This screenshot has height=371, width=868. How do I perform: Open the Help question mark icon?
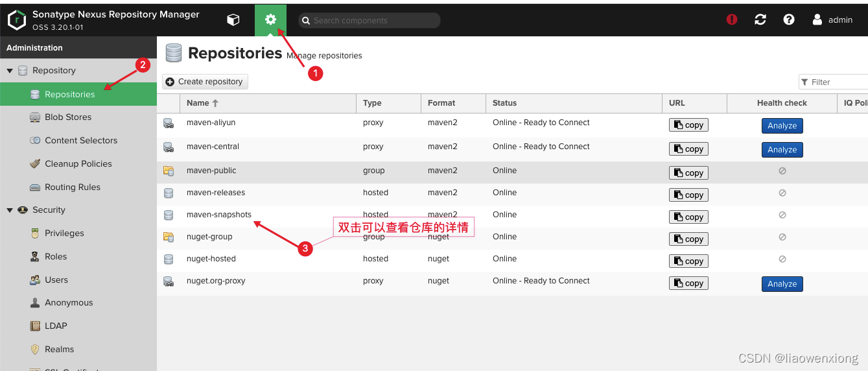[x=789, y=19]
